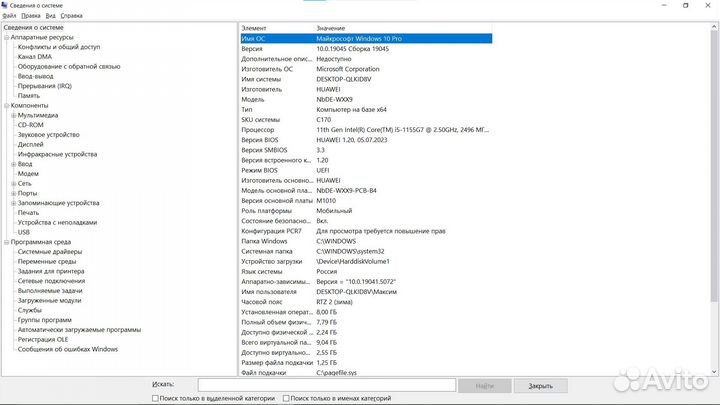This screenshot has width=720, height=405.
Task: Click the Закрыть button
Action: point(540,386)
